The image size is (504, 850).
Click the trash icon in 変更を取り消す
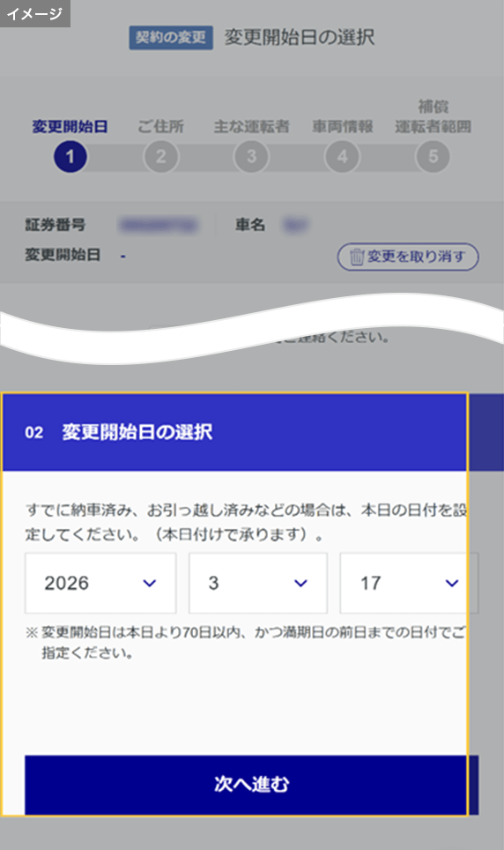point(356,257)
